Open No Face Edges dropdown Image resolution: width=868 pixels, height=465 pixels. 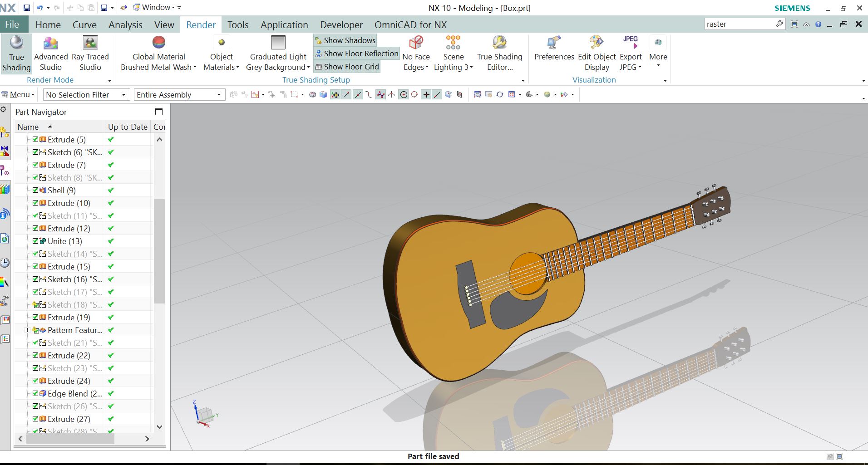point(416,54)
